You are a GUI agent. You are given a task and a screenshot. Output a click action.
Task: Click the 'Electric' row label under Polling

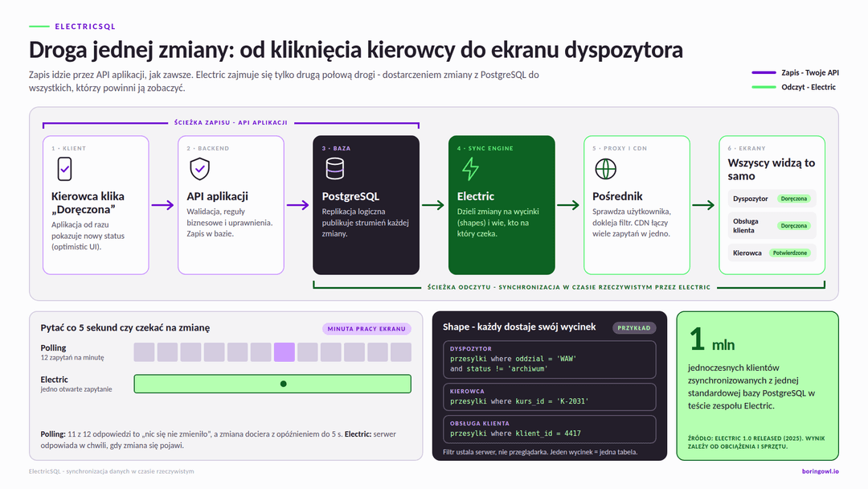pyautogui.click(x=55, y=380)
